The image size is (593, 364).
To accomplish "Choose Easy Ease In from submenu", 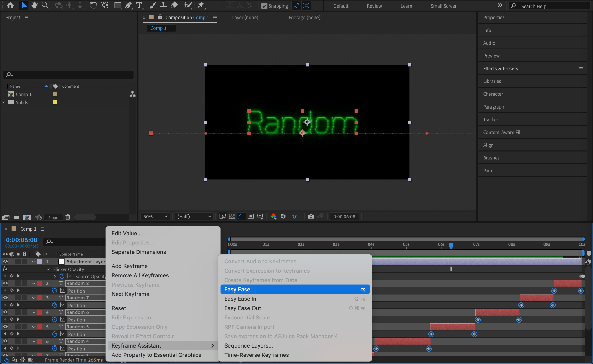I will 240,299.
